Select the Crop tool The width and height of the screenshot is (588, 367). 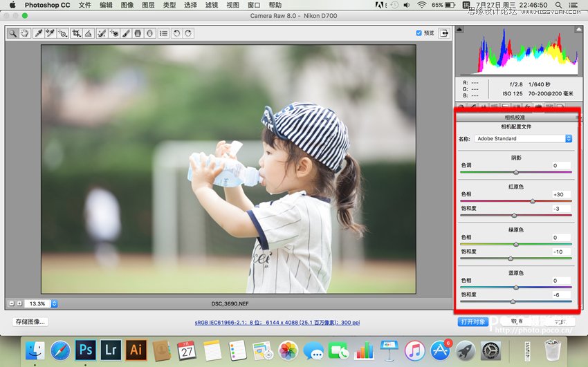click(76, 33)
